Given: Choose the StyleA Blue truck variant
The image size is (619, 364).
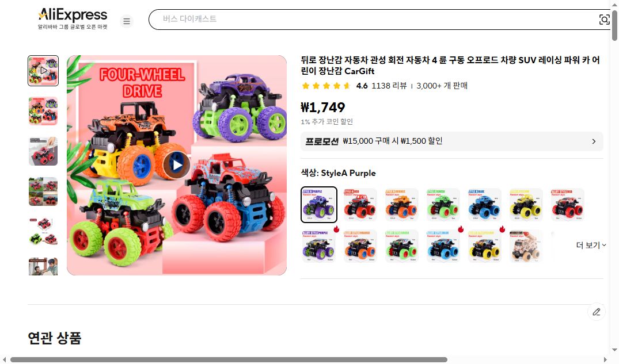Looking at the screenshot, I should pyautogui.click(x=484, y=205).
